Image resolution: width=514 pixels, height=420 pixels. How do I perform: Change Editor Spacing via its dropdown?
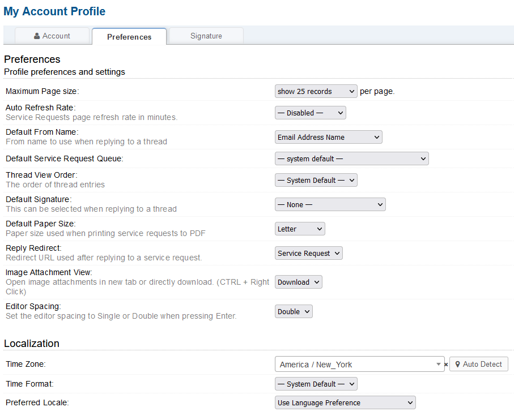(x=294, y=311)
